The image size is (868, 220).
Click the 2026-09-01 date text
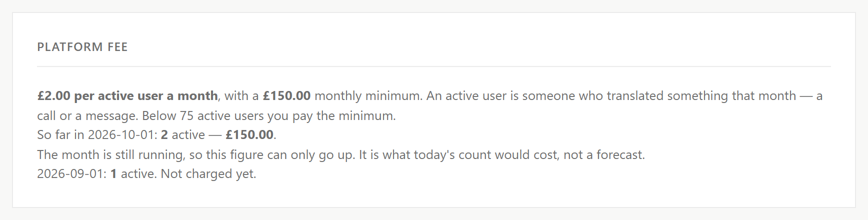pos(72,174)
